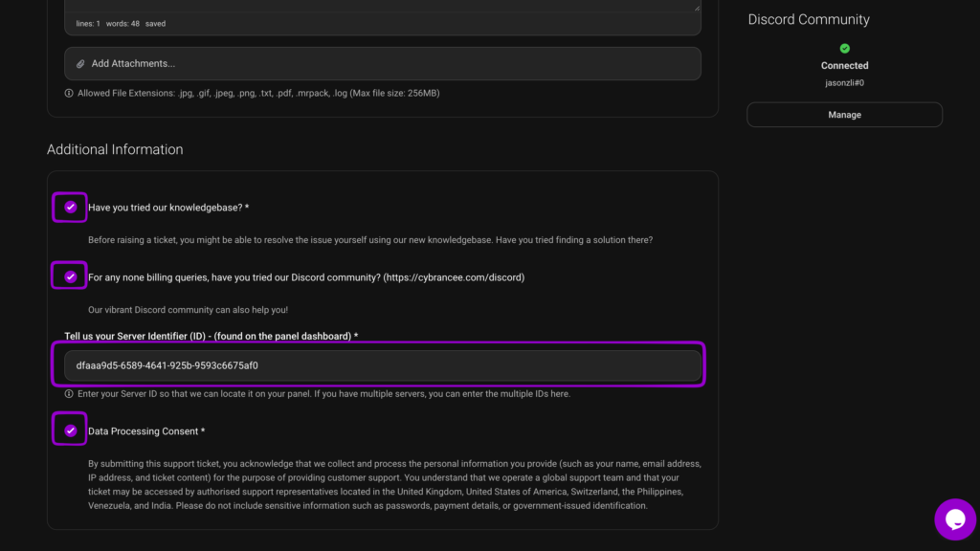The image size is (980, 551).
Task: Click the 'Enter your Server ID' hint text
Action: pos(323,393)
